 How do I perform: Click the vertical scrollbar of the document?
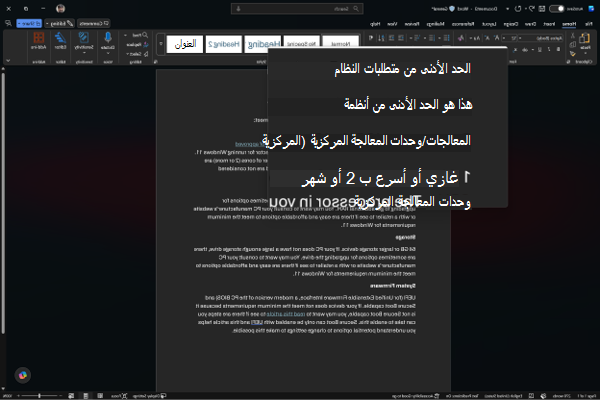3,203
